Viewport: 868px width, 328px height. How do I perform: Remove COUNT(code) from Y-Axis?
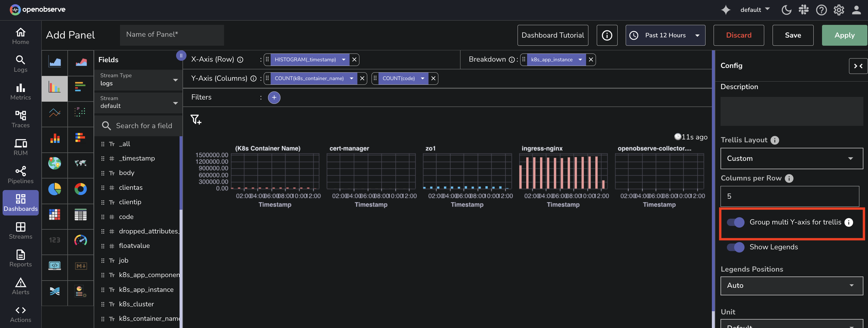tap(433, 78)
